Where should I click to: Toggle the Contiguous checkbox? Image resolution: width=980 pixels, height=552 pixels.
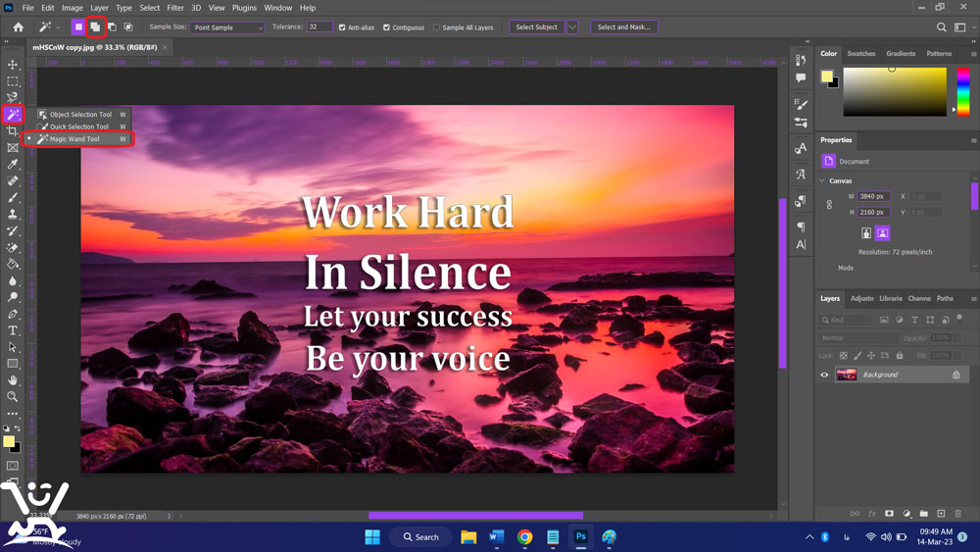[386, 27]
